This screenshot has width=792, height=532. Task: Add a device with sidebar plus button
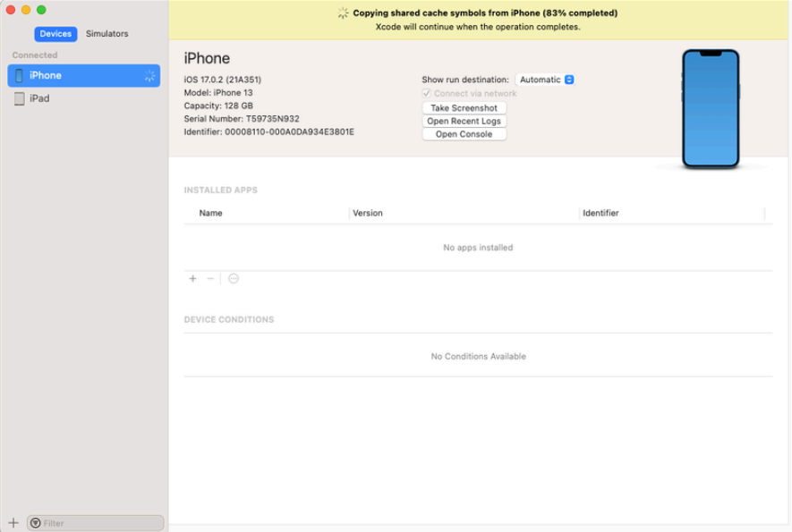13,523
